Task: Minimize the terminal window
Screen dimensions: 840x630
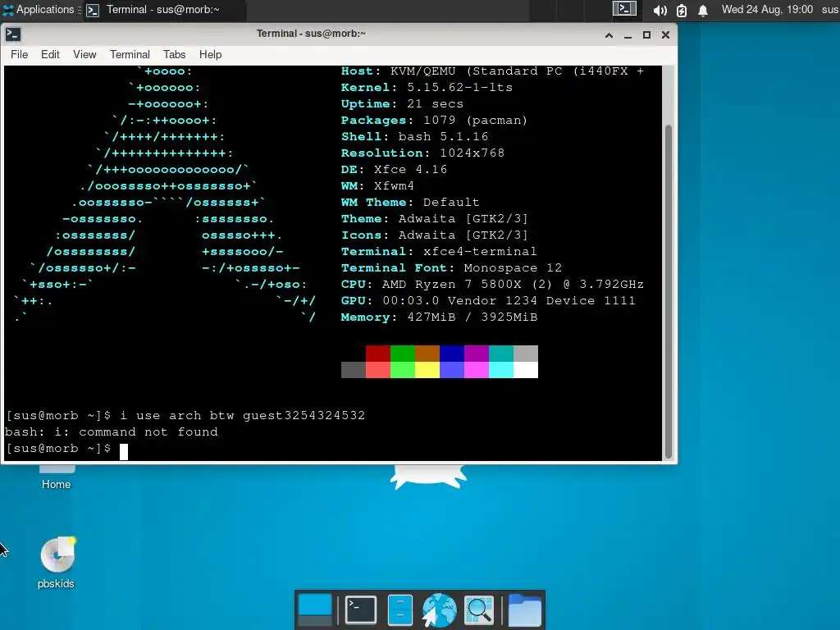Action: point(628,34)
